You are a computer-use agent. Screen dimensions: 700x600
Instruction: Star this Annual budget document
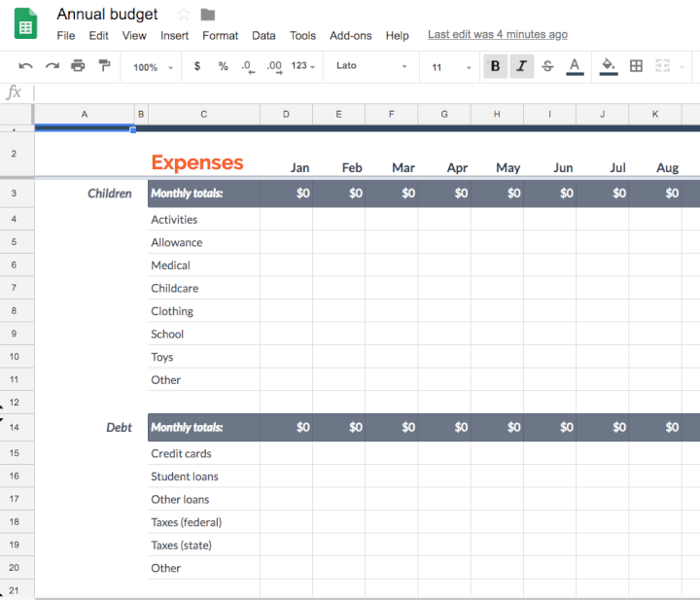[184, 14]
